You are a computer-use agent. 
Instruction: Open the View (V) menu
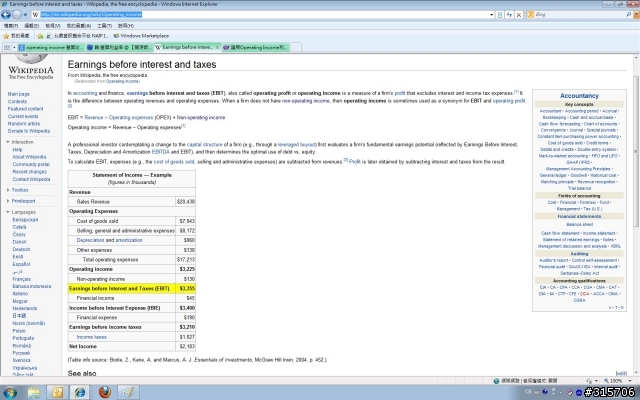[x=53, y=26]
